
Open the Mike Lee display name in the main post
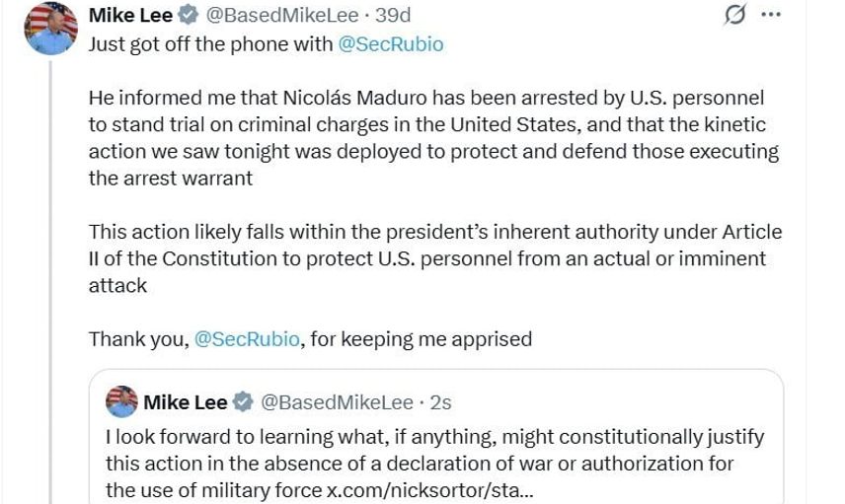130,16
